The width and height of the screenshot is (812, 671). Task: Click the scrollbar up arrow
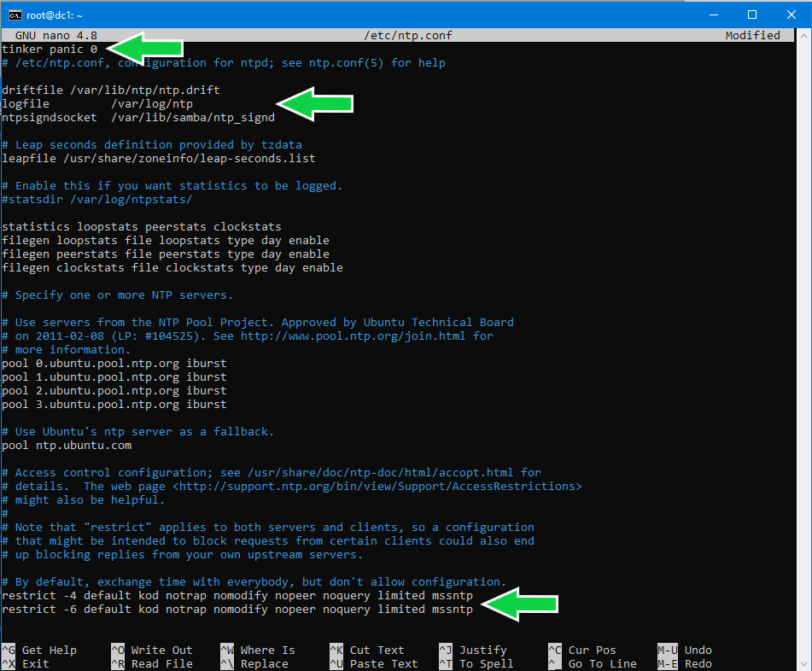pyautogui.click(x=803, y=36)
